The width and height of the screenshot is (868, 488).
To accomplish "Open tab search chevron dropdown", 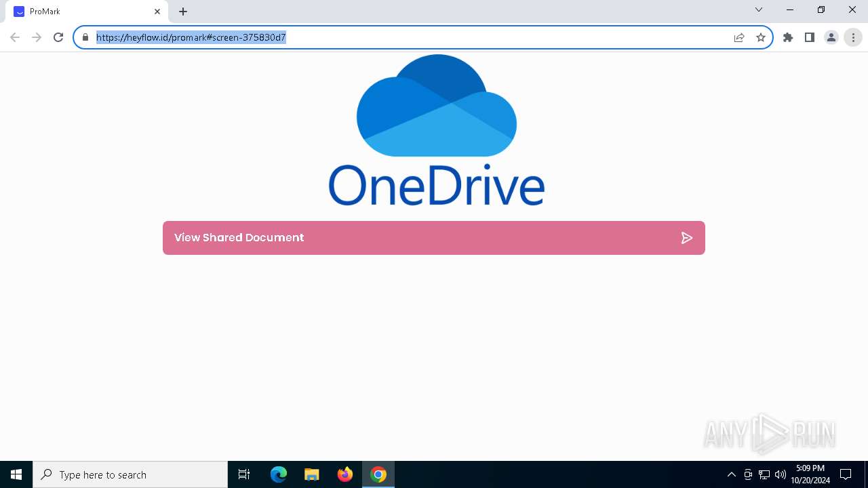I will pyautogui.click(x=759, y=9).
